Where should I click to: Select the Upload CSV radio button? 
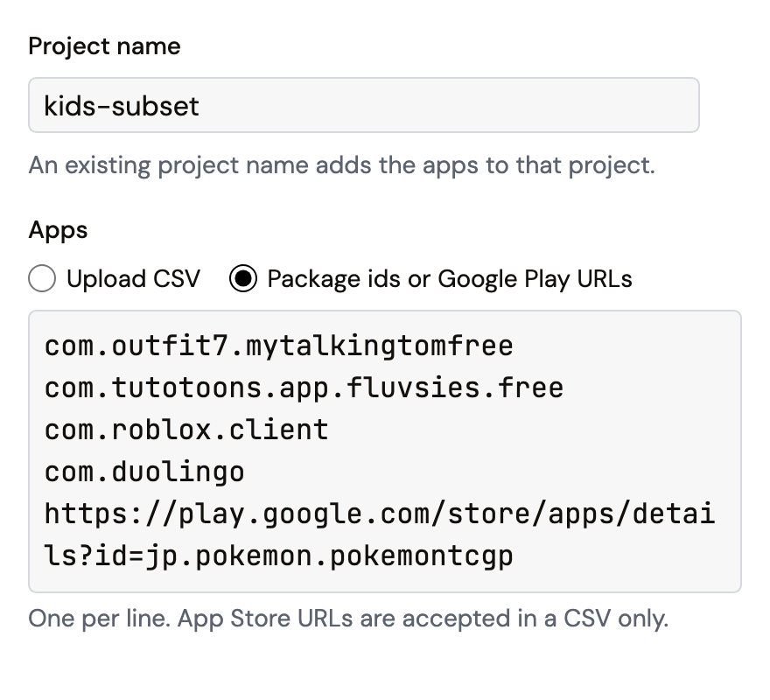42,278
